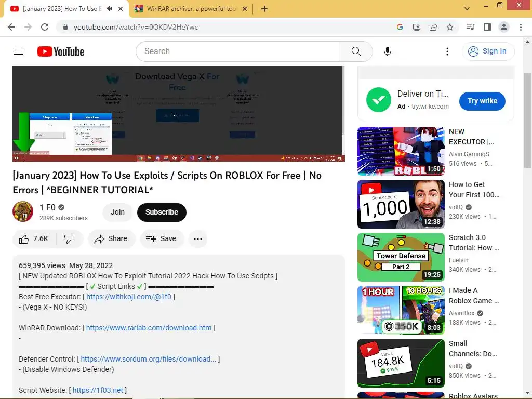
Task: Click the Share button
Action: [x=111, y=239]
